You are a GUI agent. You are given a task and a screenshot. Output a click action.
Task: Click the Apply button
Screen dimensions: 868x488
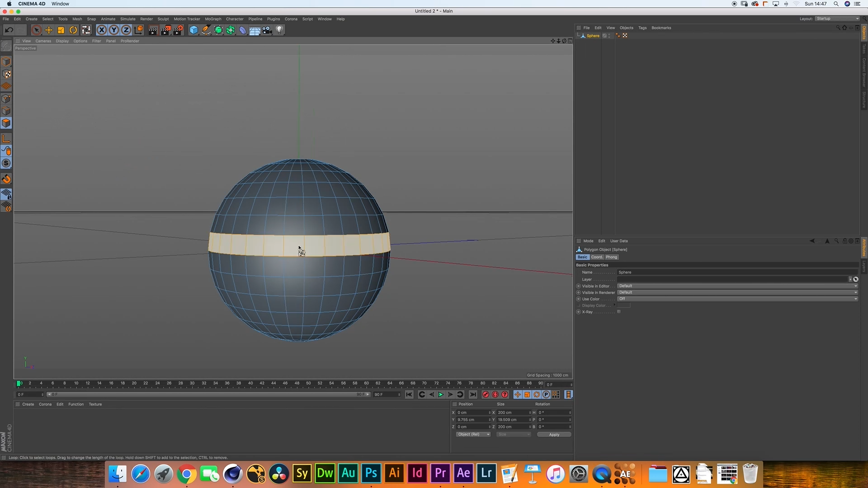[554, 435]
